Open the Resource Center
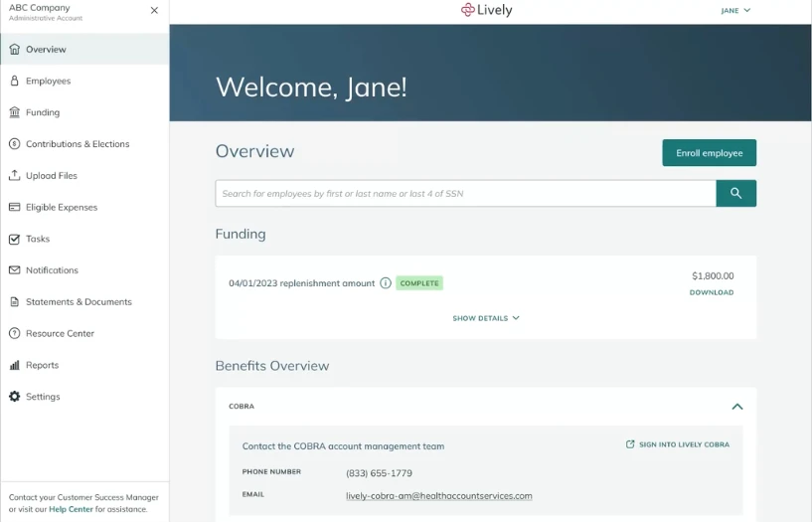This screenshot has height=522, width=812. 84,333
